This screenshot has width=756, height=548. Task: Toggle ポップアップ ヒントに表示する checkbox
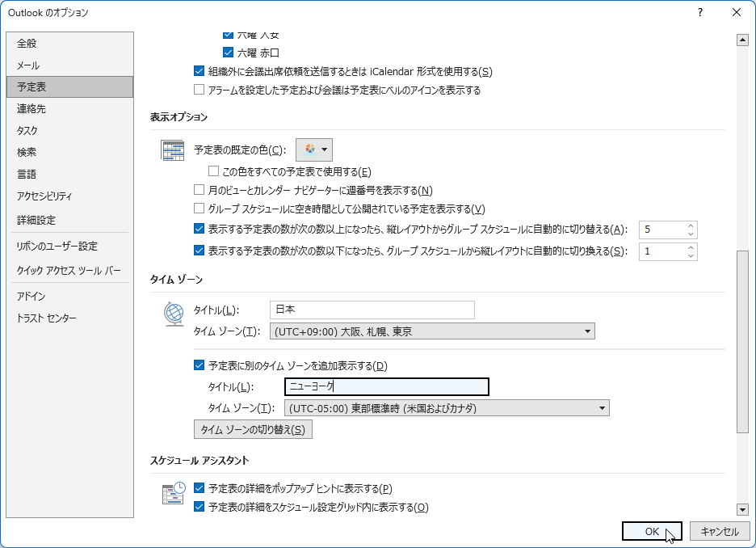199,488
